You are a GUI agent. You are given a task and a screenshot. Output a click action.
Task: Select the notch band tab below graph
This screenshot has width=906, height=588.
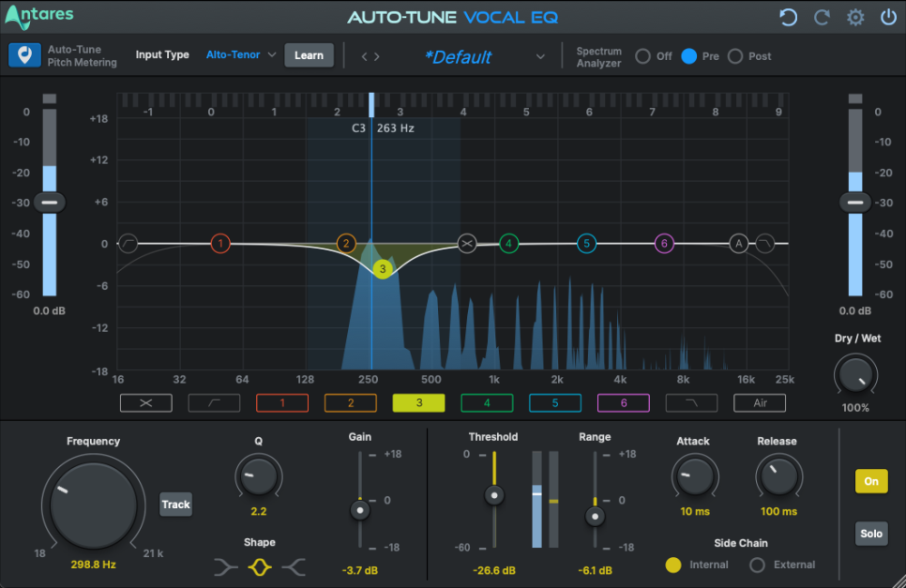point(146,402)
